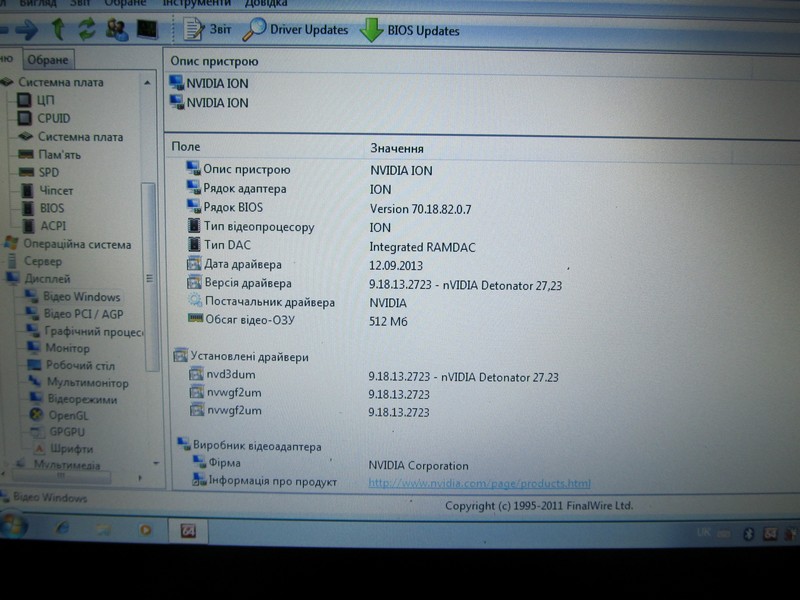
Task: Click the BIOS Updates green arrow button
Action: tap(410, 31)
